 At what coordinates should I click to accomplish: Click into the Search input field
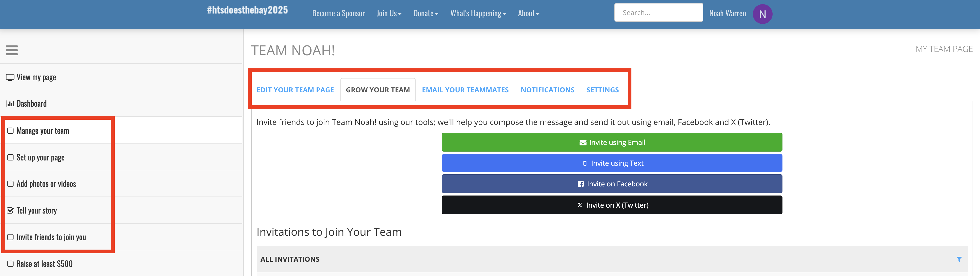pyautogui.click(x=659, y=13)
